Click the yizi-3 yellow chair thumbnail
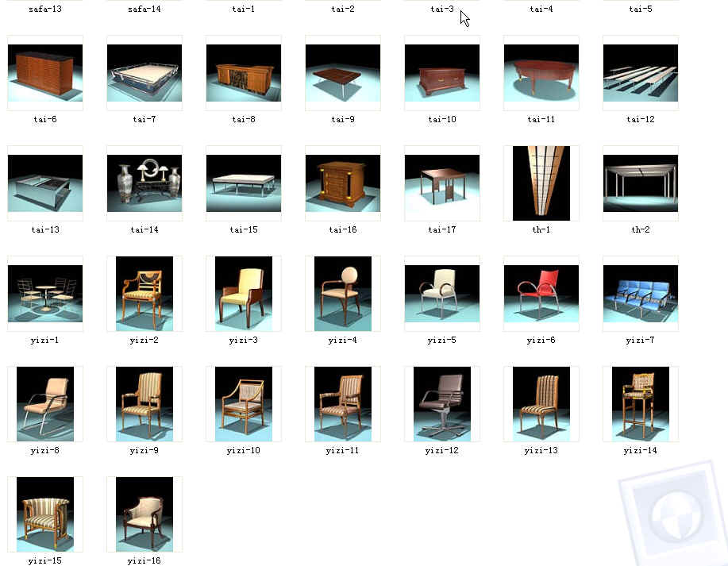 244,294
